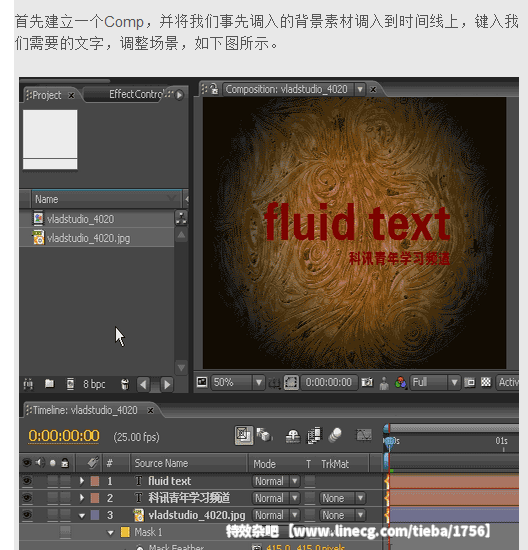Open Find in Project binoculars icon
Image resolution: width=528 pixels, height=550 pixels.
[x=28, y=384]
